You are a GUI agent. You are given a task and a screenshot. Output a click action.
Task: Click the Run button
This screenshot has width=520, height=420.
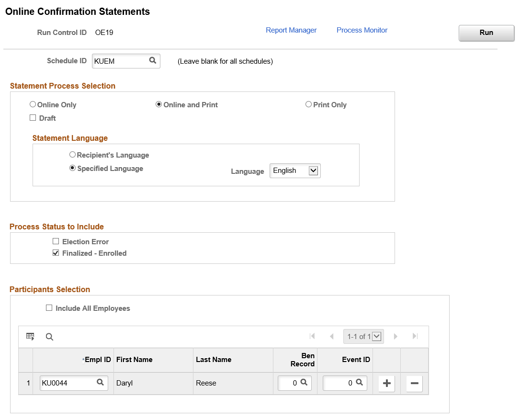(486, 33)
